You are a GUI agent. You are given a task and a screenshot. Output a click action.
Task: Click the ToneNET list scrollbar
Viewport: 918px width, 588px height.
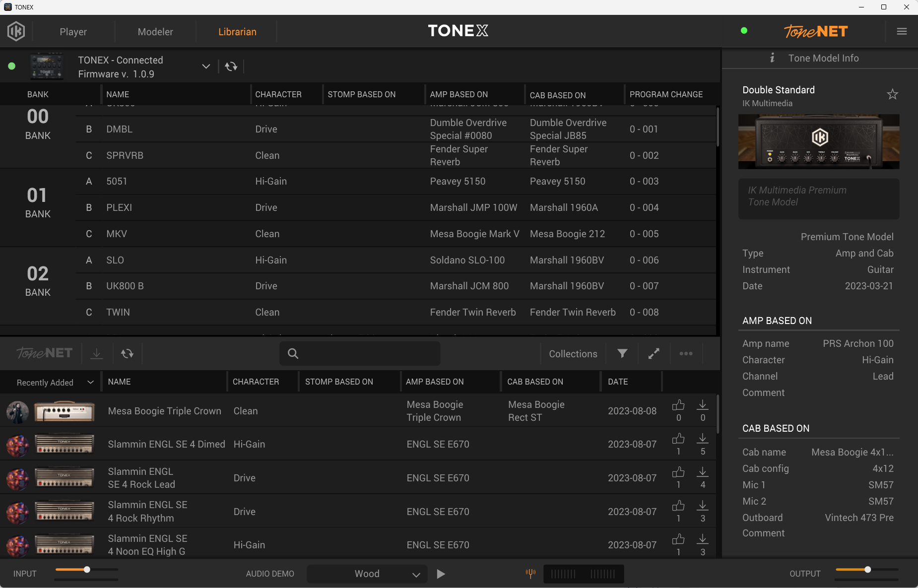[718, 414]
